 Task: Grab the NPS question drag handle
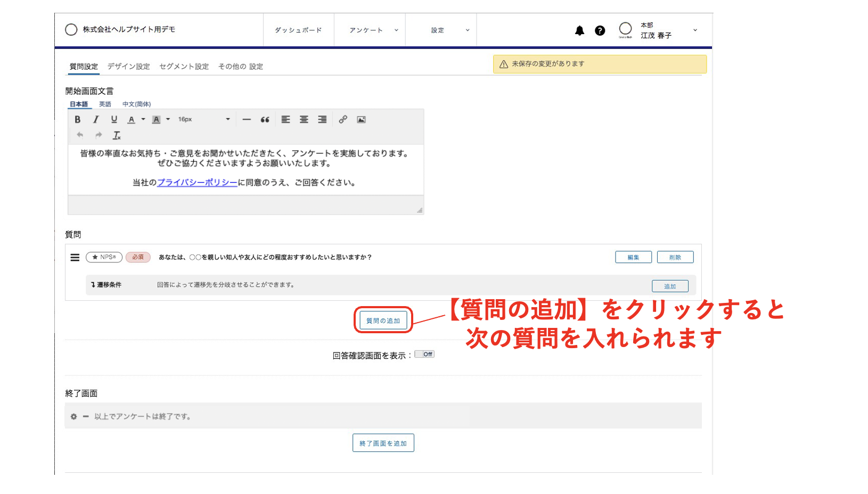click(75, 258)
